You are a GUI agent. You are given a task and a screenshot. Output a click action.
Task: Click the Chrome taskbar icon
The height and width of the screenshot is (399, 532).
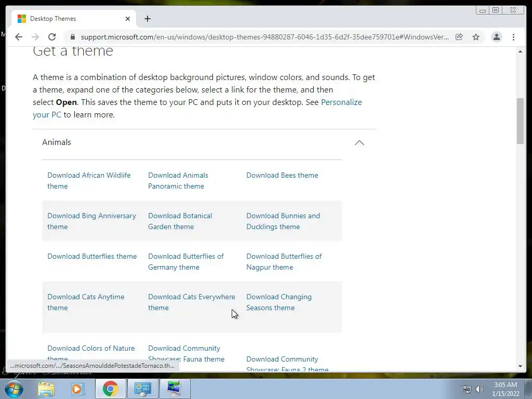point(111,389)
